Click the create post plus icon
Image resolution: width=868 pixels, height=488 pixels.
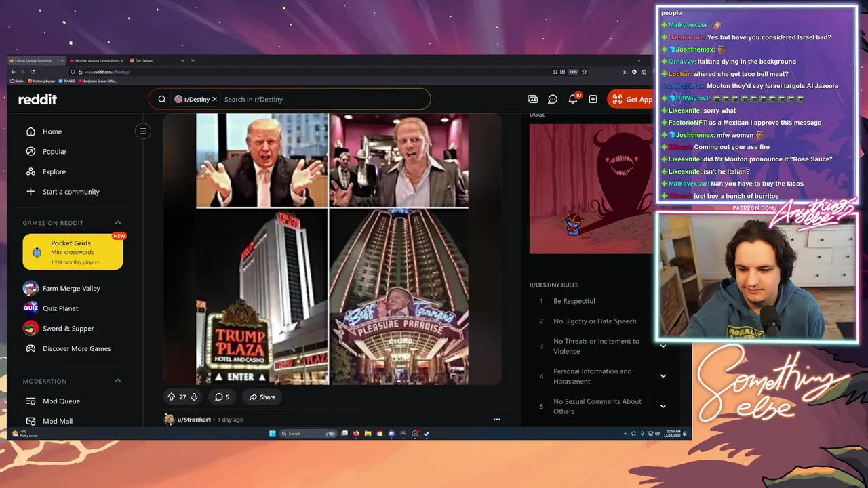click(x=593, y=99)
